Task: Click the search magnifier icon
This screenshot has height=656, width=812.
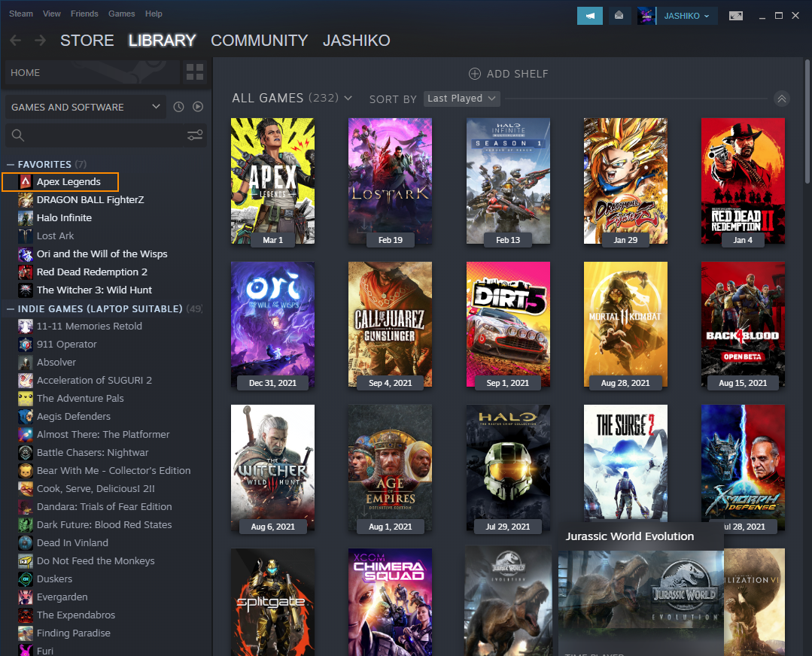Action: (17, 135)
